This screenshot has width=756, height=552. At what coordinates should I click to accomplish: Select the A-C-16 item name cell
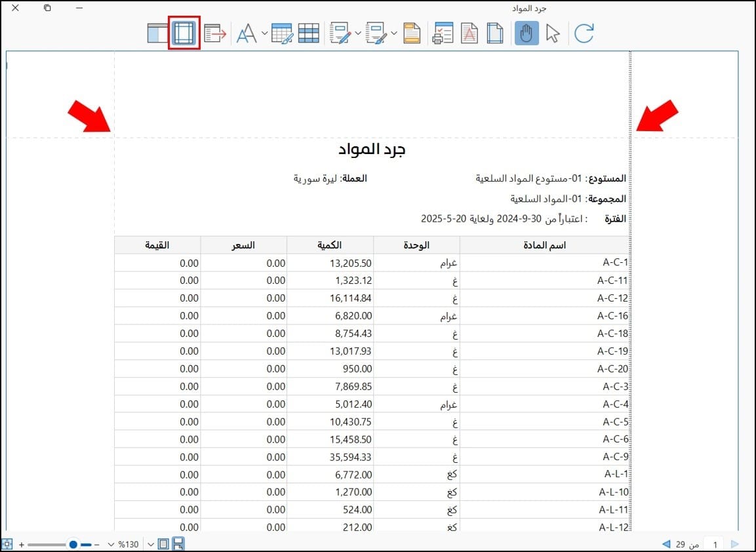(544, 316)
